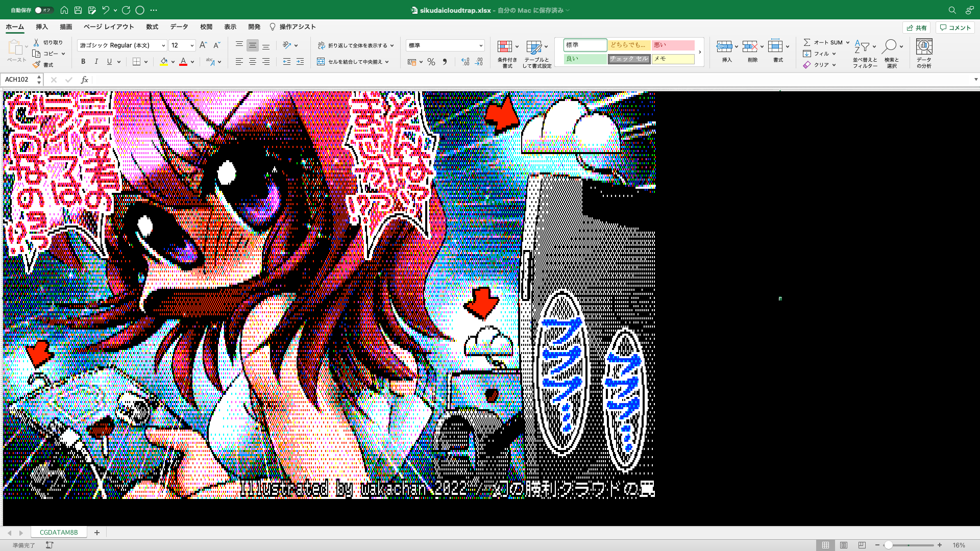Click the increase indent icon

coord(300,62)
